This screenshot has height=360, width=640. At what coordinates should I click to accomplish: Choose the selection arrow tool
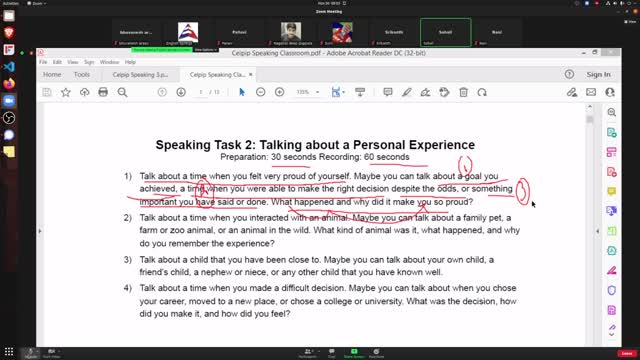tap(242, 92)
